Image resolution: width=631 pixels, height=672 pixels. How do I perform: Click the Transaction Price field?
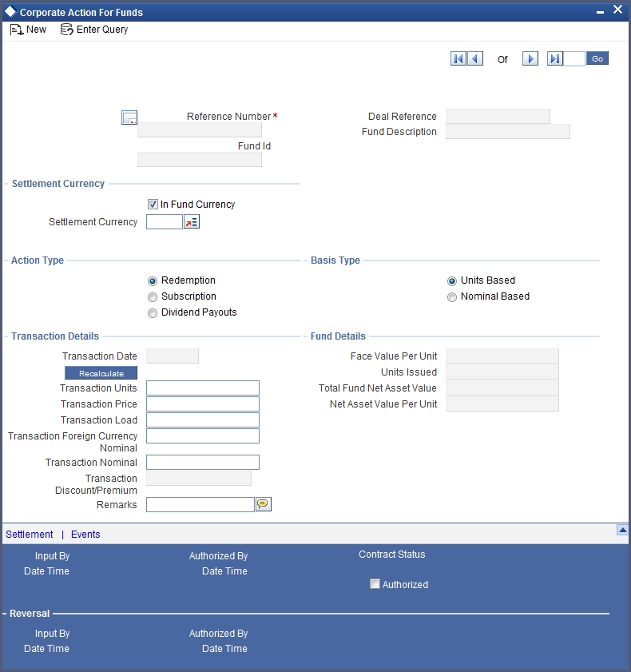coord(203,404)
